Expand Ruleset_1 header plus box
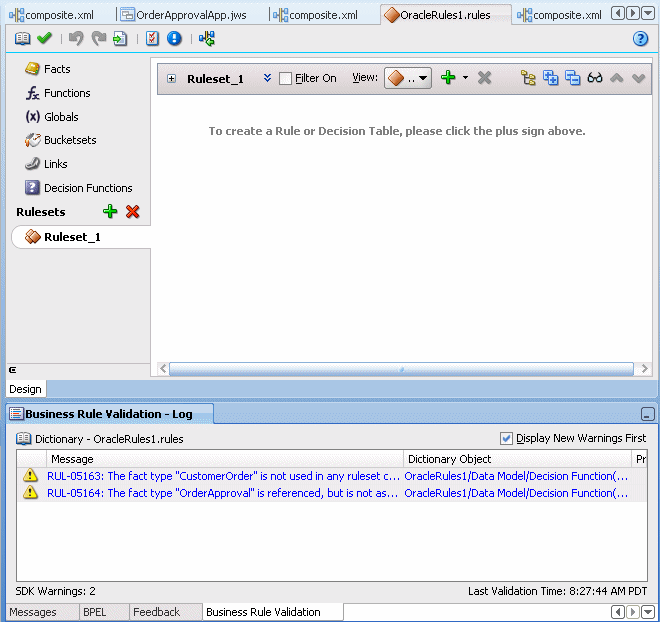The width and height of the screenshot is (660, 622). click(171, 78)
